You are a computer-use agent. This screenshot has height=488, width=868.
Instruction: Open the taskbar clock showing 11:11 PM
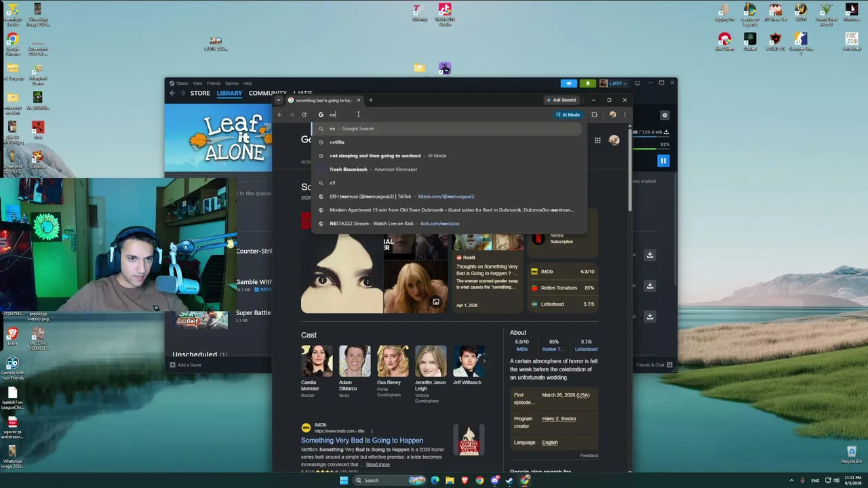852,481
